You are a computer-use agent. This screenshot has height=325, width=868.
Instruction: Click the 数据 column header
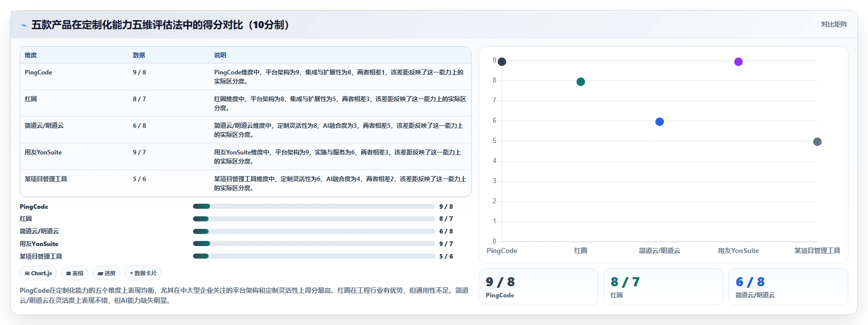[x=139, y=55]
